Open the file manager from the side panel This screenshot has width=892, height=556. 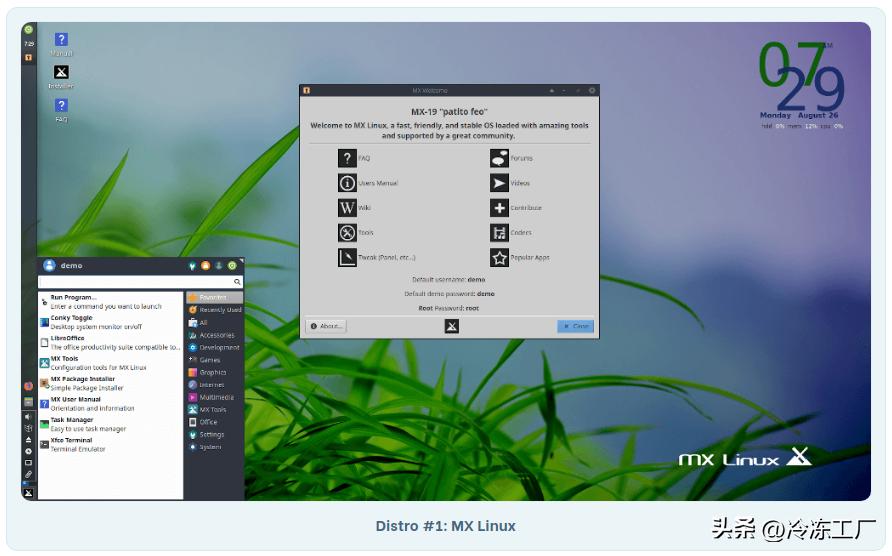tap(28, 402)
